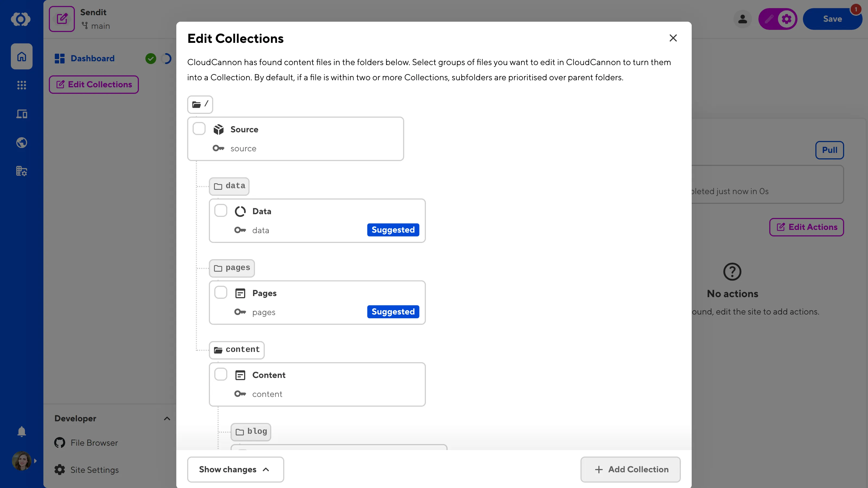Image resolution: width=868 pixels, height=488 pixels.
Task: Click the edit pencil icon beside Sendit
Action: tap(62, 19)
